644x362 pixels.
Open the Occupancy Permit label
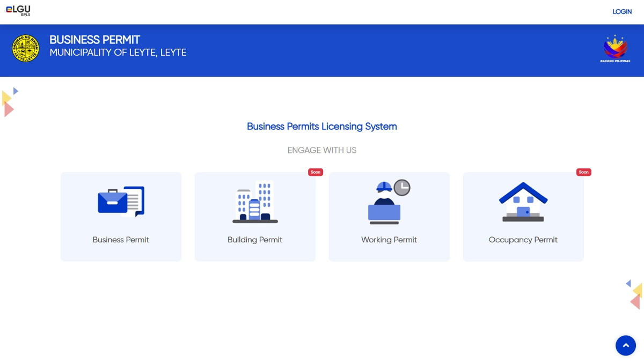[523, 240]
